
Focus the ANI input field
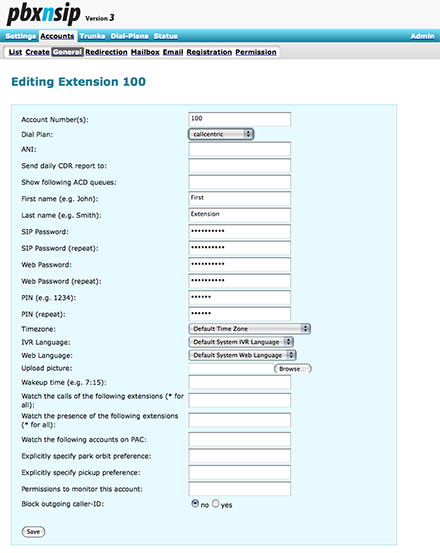[x=240, y=149]
